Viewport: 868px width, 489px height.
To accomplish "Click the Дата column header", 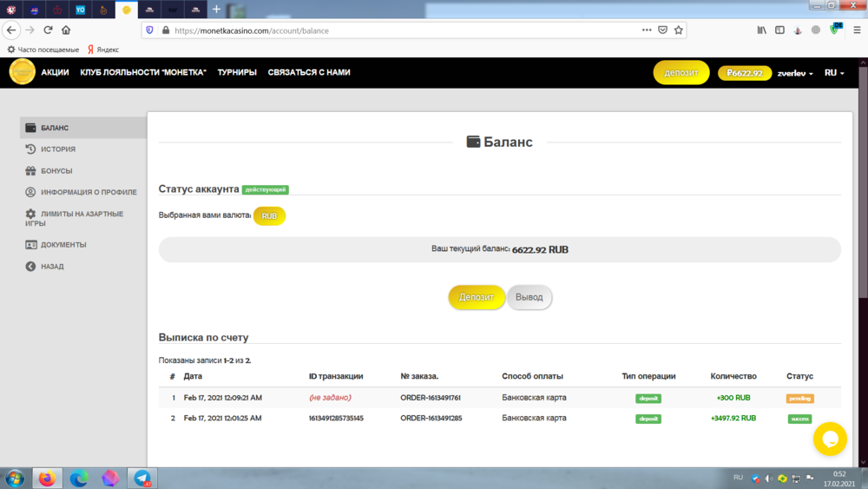I will click(193, 376).
